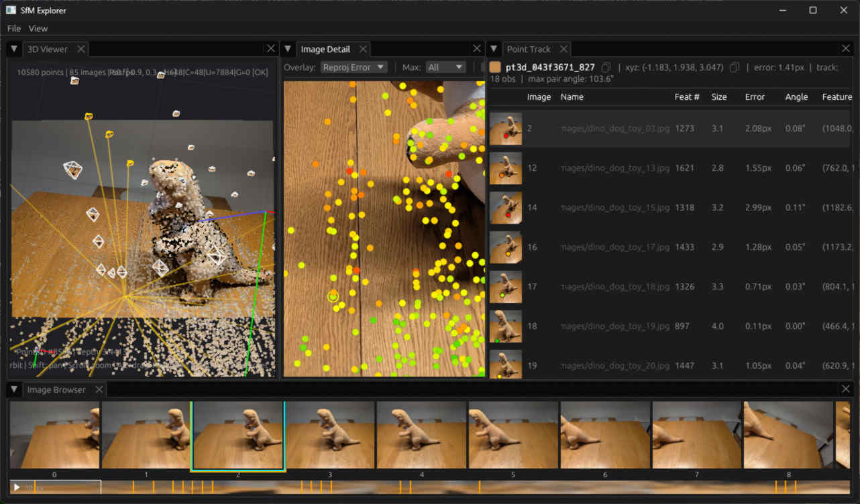860x504 pixels.
Task: Click the circled highlighted feature point
Action: [333, 296]
